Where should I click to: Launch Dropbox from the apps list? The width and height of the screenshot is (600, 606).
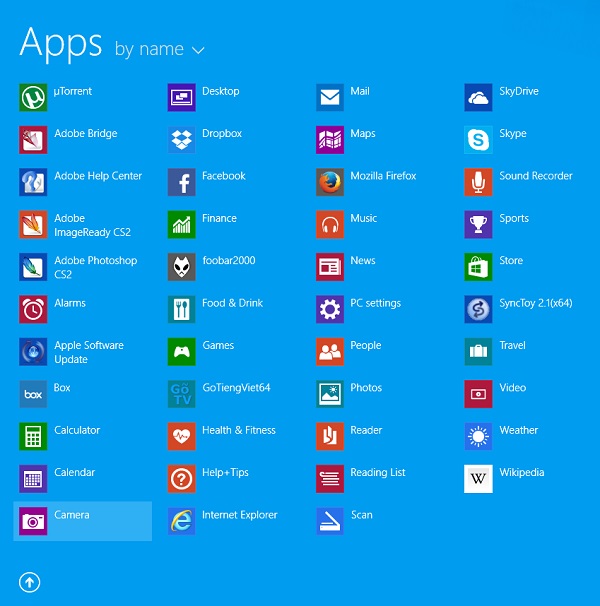pyautogui.click(x=181, y=140)
